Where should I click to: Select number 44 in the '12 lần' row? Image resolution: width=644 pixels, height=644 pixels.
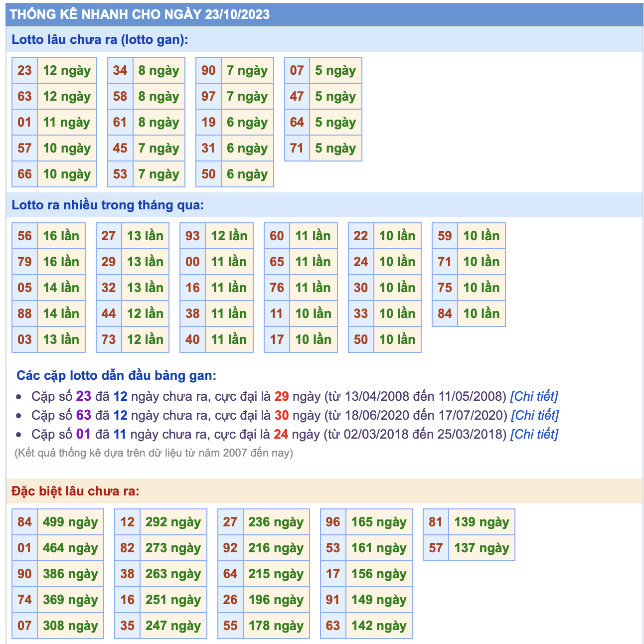click(109, 314)
